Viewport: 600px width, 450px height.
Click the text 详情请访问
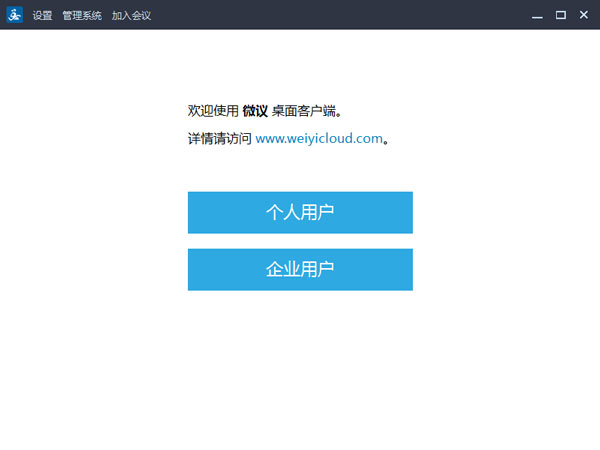click(x=220, y=139)
